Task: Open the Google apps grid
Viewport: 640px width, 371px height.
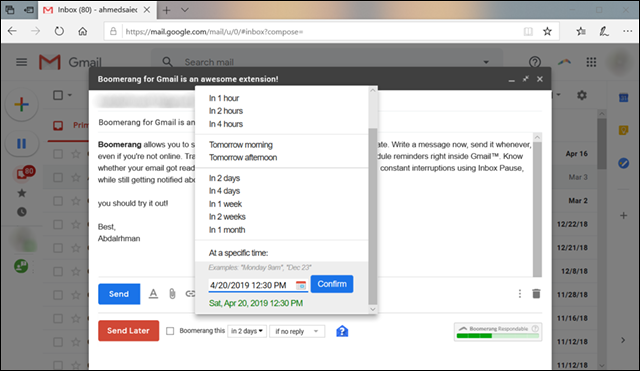Action: click(591, 62)
